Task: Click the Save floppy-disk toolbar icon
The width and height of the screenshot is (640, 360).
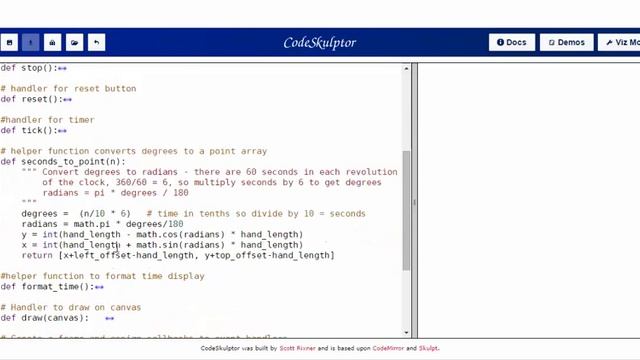Action: point(9,42)
